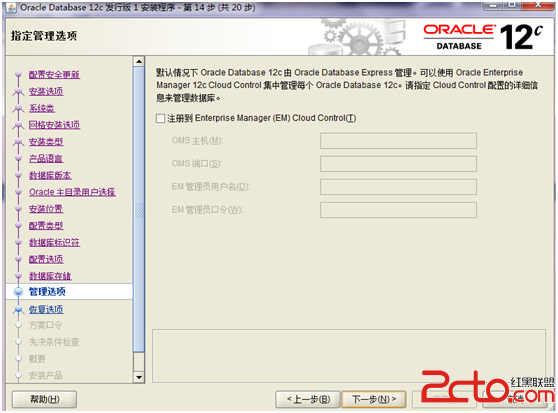Enable the Enterprise Manager Cloud Control registration checkbox

coord(160,118)
